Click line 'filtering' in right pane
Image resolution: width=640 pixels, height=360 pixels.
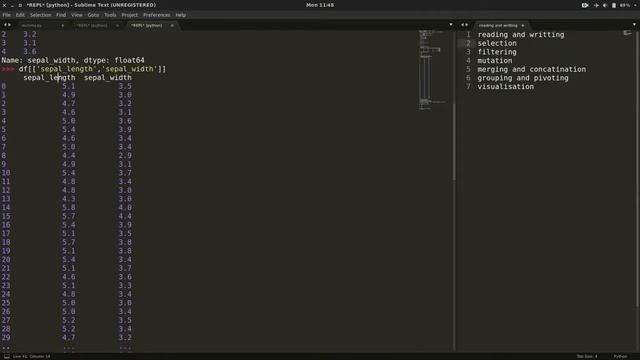coord(497,52)
